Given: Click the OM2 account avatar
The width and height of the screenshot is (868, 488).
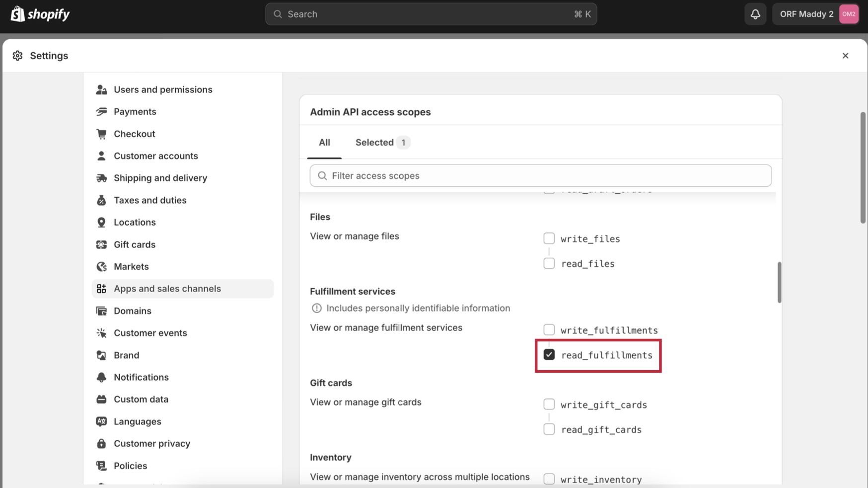Looking at the screenshot, I should (x=849, y=14).
